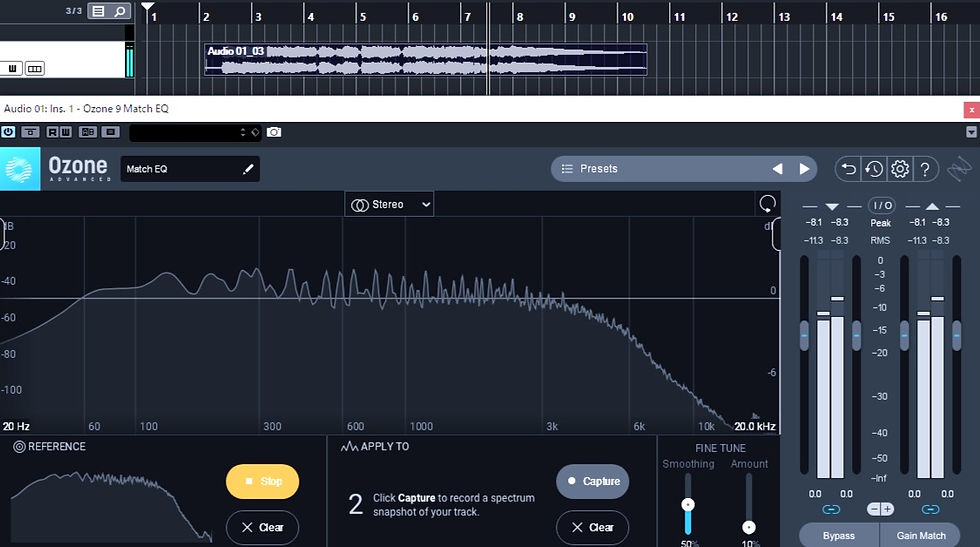Click the RMS meter label
980x547 pixels.
(880, 241)
